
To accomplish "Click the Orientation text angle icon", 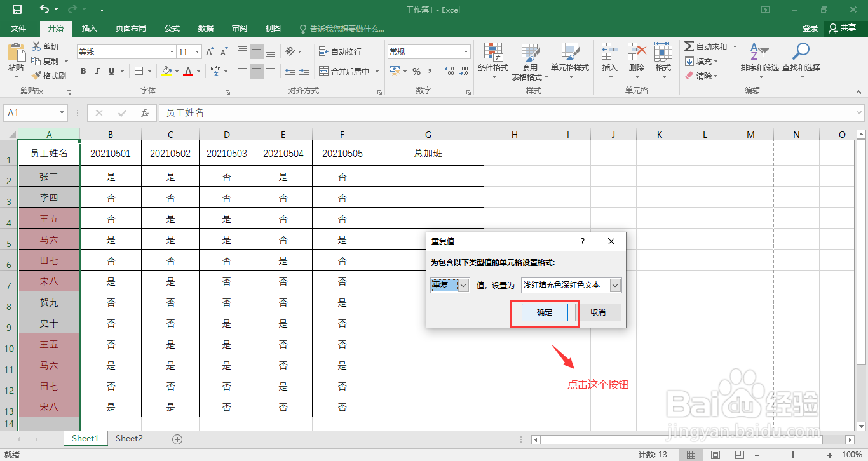I will coord(290,51).
